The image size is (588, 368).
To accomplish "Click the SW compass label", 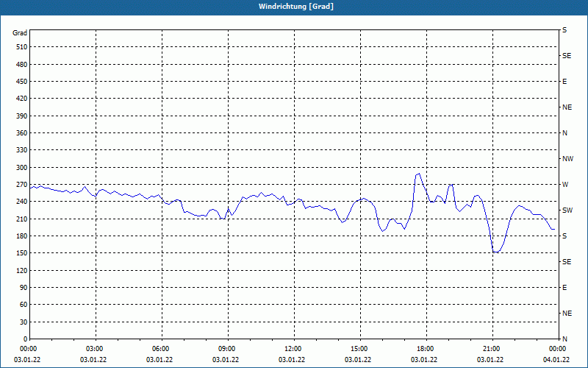I will pyautogui.click(x=567, y=210).
